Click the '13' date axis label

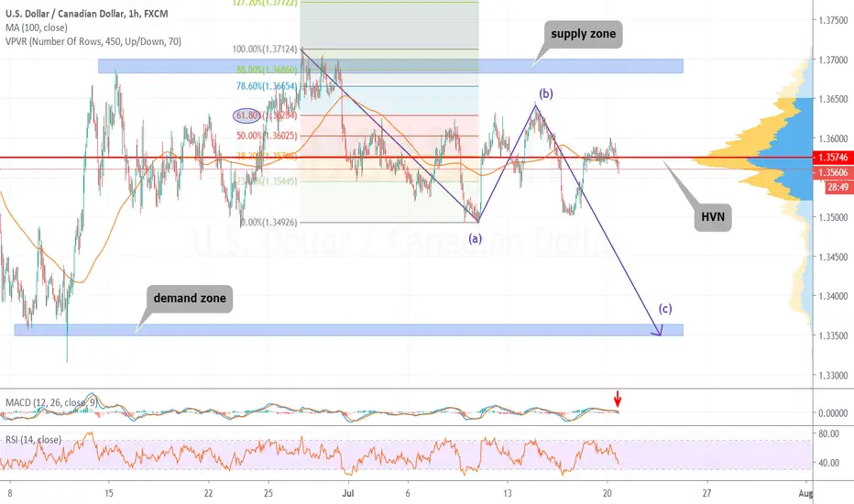[x=507, y=494]
